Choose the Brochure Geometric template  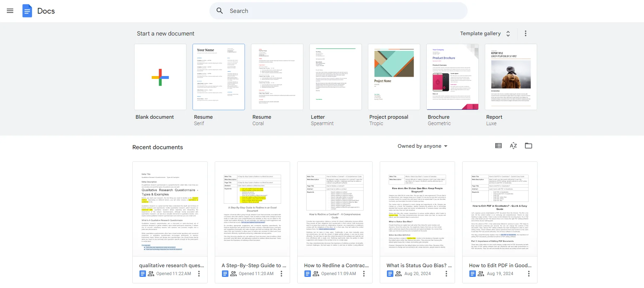pyautogui.click(x=453, y=77)
